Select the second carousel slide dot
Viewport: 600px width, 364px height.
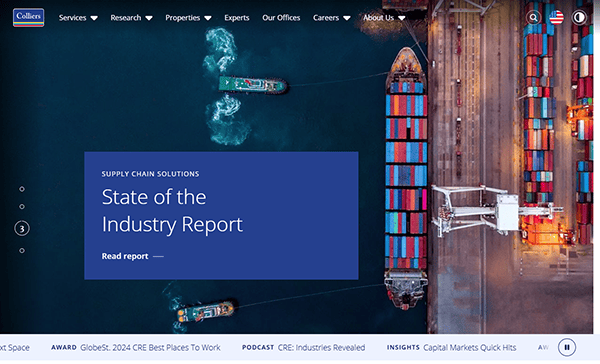(x=22, y=206)
